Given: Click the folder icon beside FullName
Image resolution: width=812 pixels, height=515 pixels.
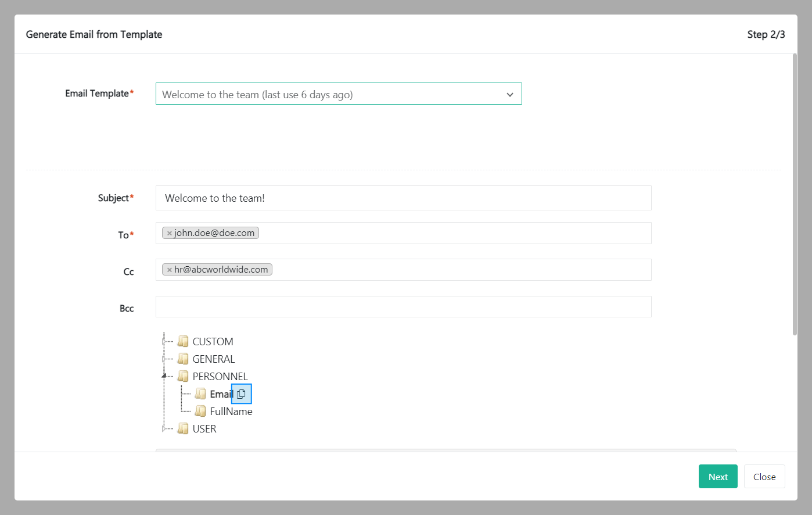Looking at the screenshot, I should point(200,412).
